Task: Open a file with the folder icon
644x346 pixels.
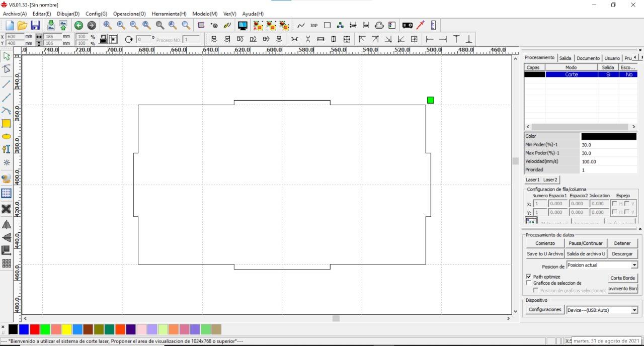Action: [x=22, y=26]
